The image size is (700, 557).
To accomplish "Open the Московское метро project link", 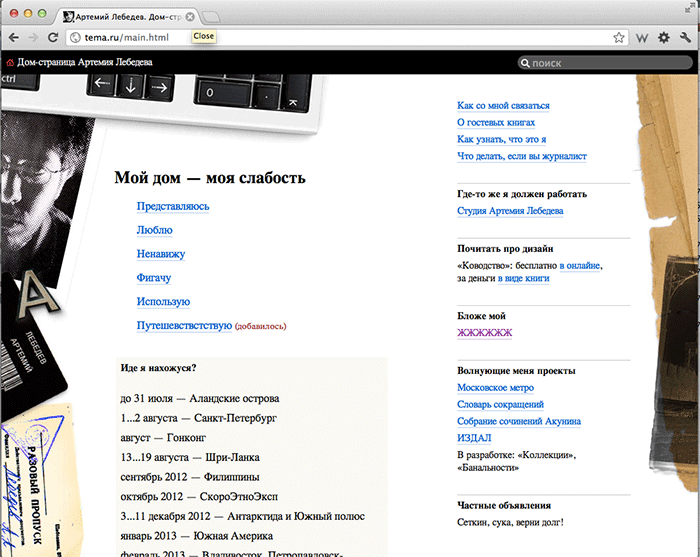I will pos(495,388).
